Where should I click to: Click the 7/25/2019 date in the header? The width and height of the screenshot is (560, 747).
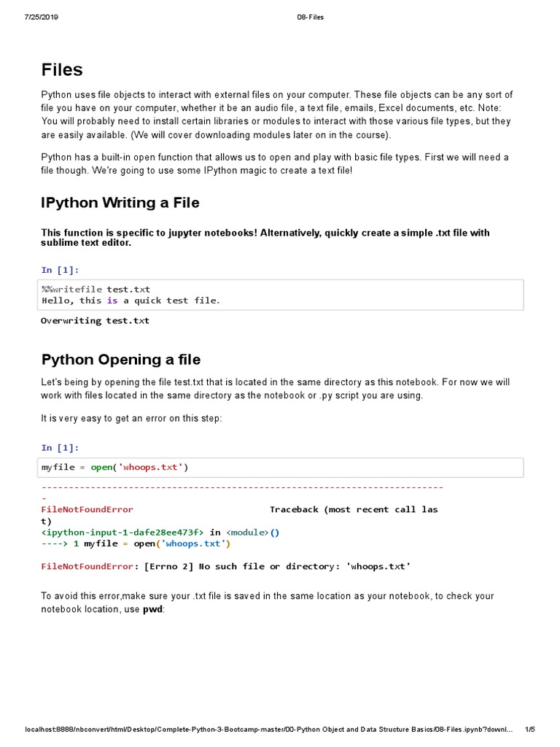41,17
